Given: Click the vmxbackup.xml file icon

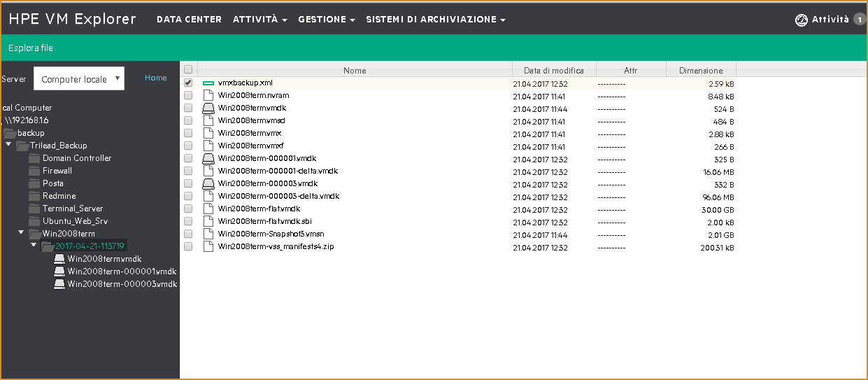Looking at the screenshot, I should [x=208, y=83].
